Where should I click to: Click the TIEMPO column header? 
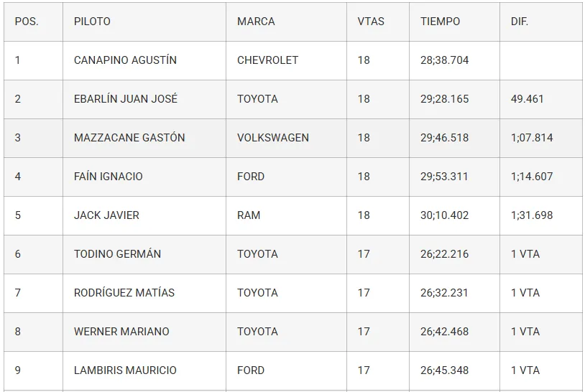[x=440, y=22]
